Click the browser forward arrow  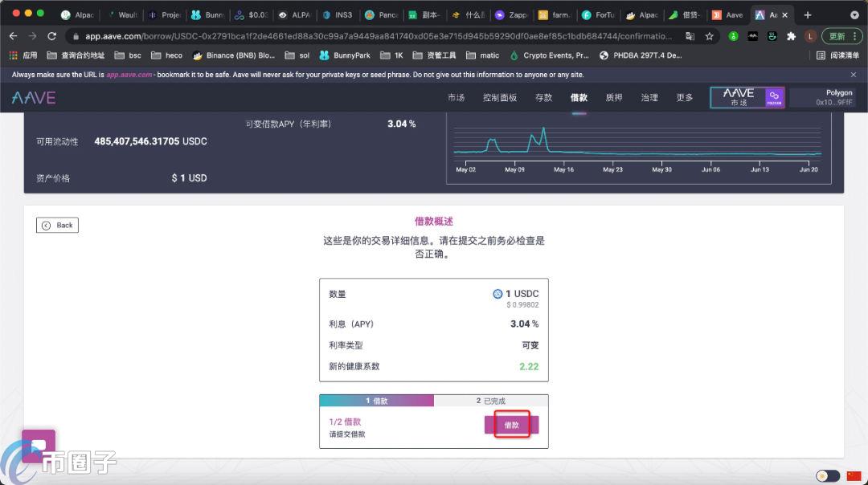tap(33, 36)
